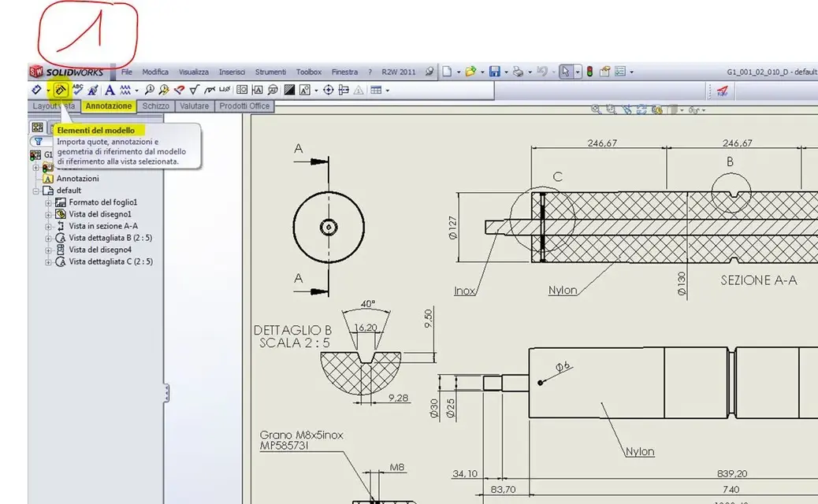818x504 pixels.
Task: Expand the Vista in sezione A-A node
Action: 48,226
